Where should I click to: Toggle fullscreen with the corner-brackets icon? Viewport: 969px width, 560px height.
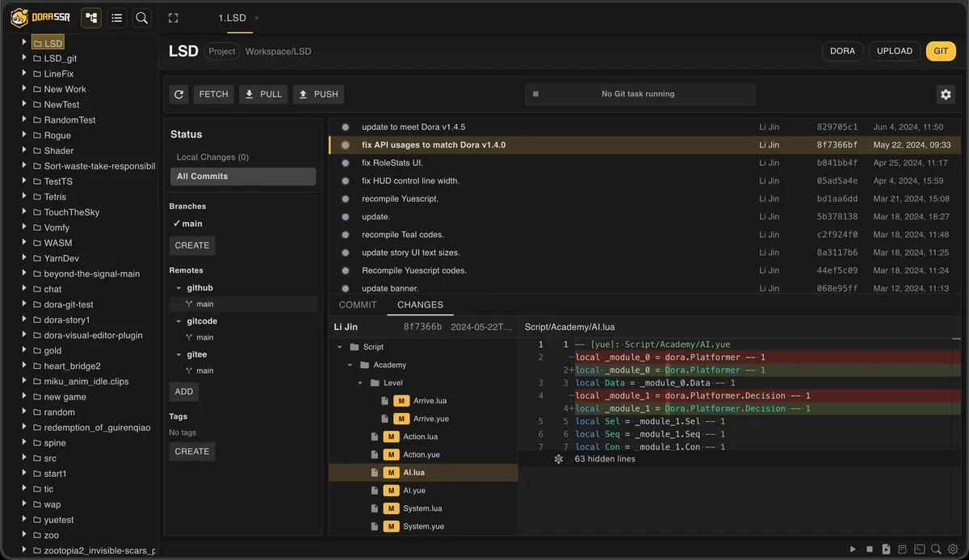coord(173,18)
